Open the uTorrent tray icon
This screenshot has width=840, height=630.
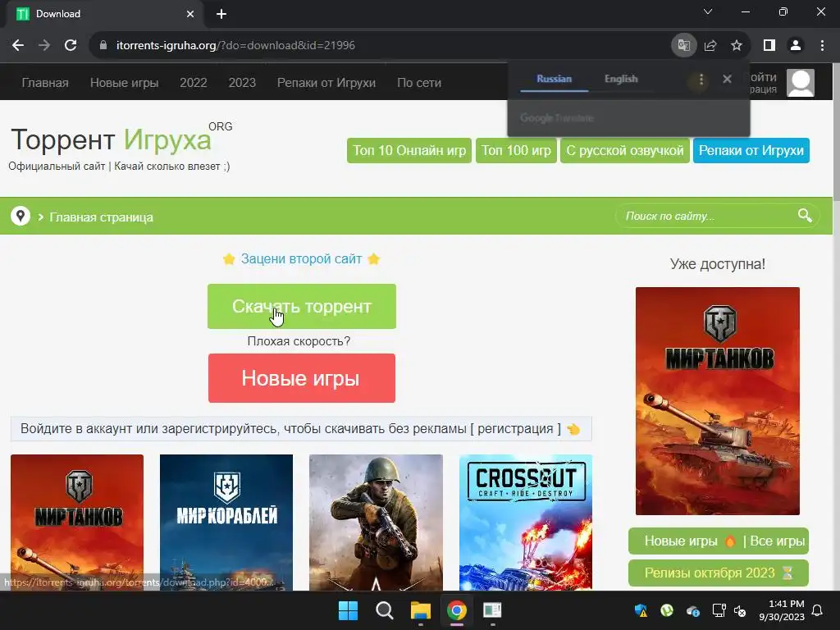pyautogui.click(x=666, y=610)
